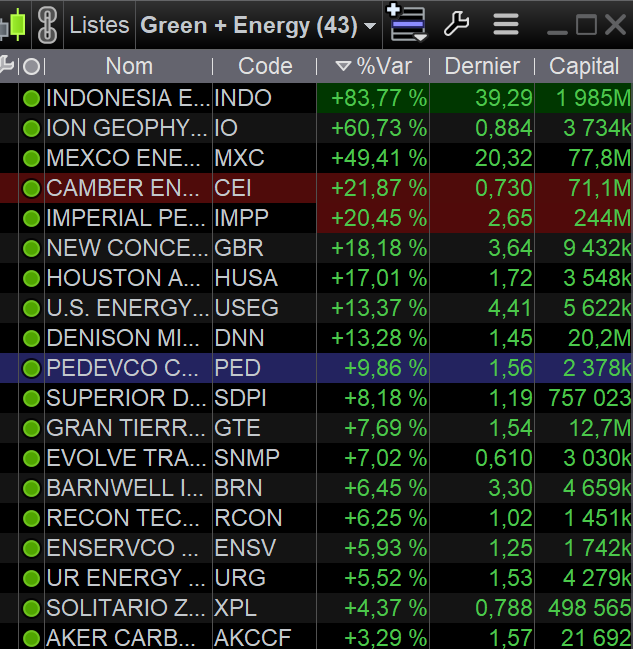Screen dimensions: 633x649
Task: Select GRAN TIERR... row name
Action: click(x=128, y=428)
